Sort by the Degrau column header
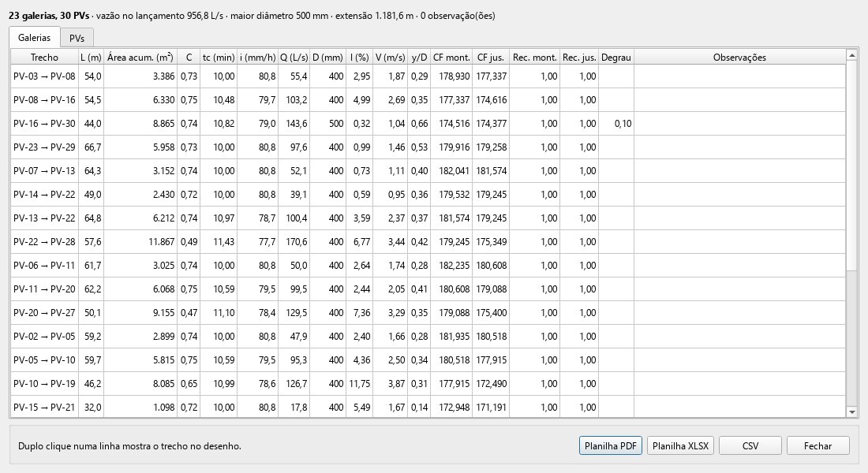Screen dimensions: 868x473 (x=616, y=57)
